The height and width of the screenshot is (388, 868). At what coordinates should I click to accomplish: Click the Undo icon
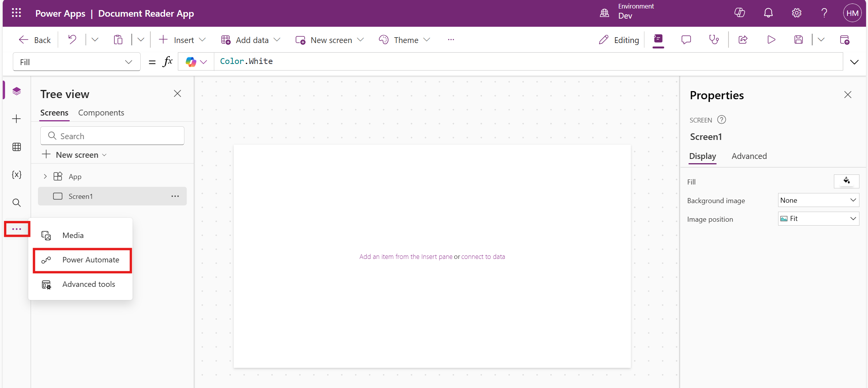point(72,40)
